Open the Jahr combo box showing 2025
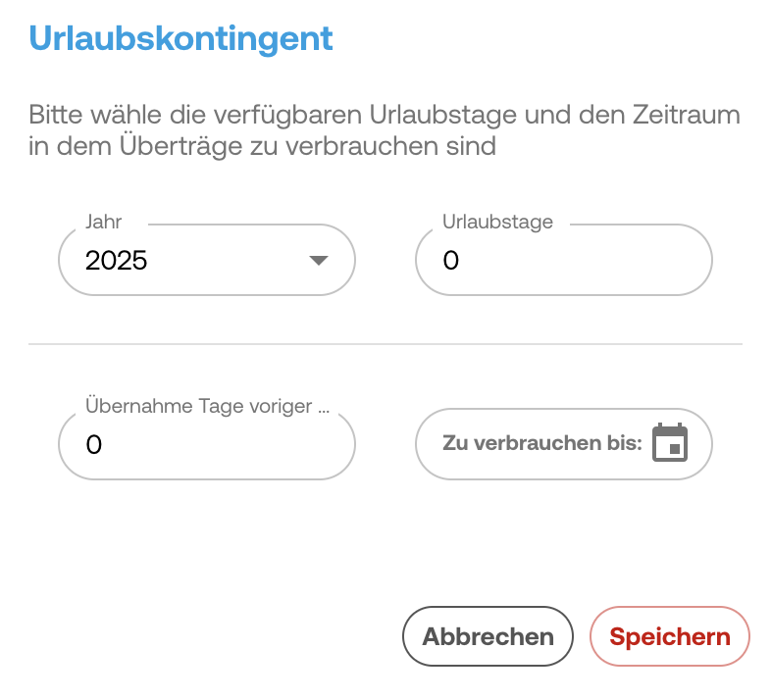 206,261
